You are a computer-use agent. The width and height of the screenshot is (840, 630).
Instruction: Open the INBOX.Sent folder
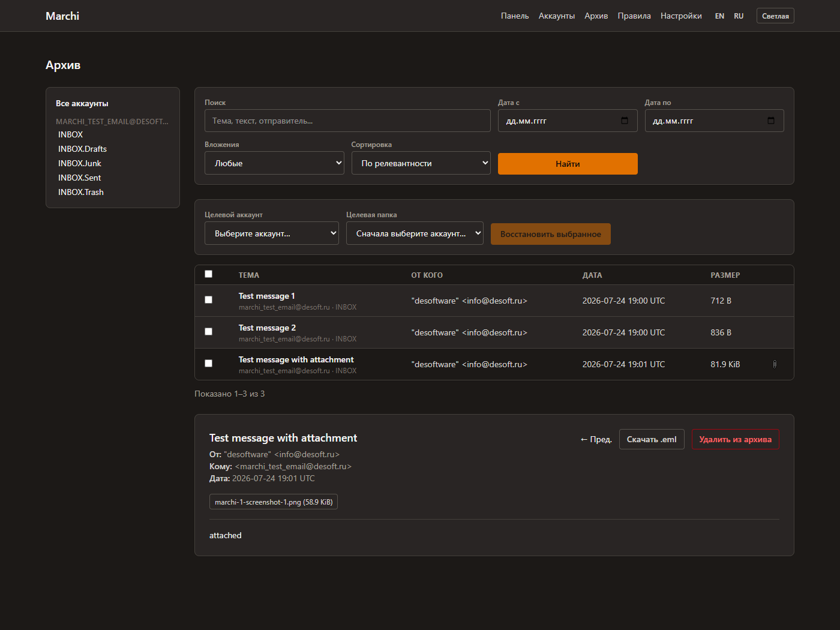(x=79, y=178)
